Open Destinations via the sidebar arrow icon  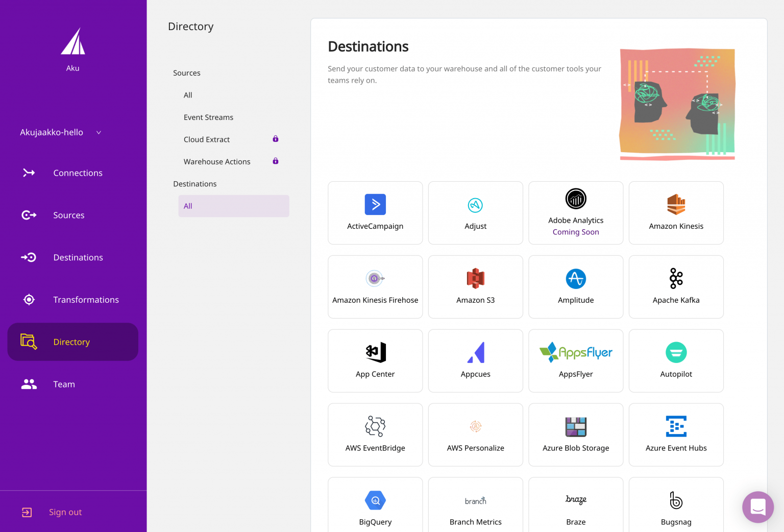click(x=29, y=257)
